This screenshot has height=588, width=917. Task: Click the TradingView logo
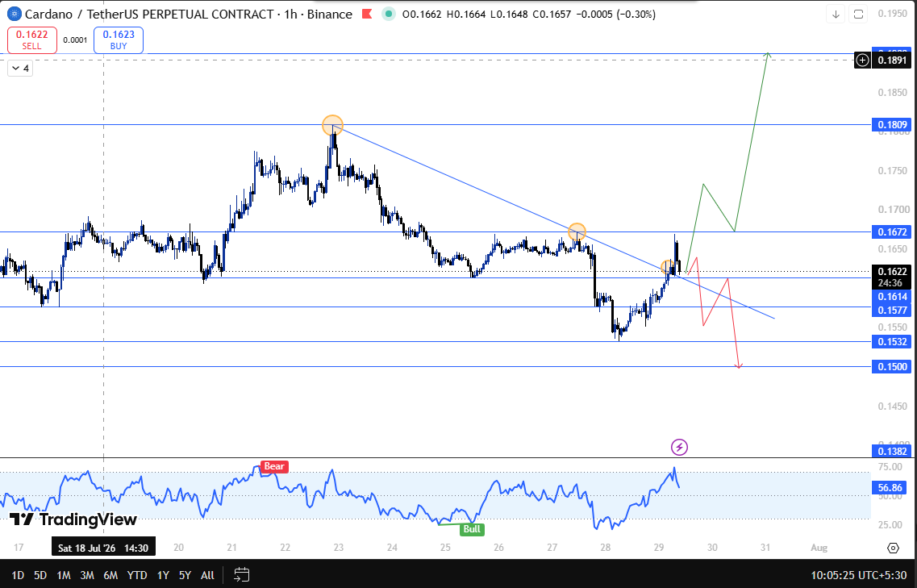73,519
